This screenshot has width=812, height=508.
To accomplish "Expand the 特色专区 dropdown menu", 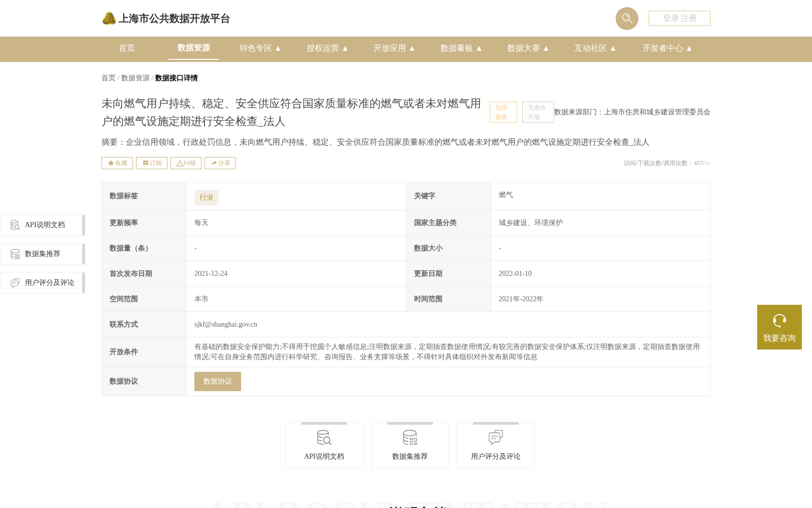I will click(260, 48).
